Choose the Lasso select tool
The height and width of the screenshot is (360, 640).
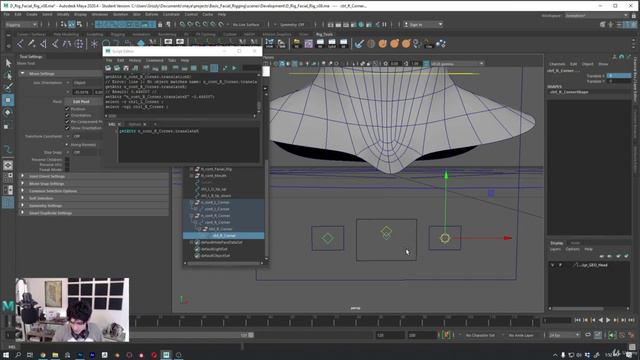click(8, 75)
